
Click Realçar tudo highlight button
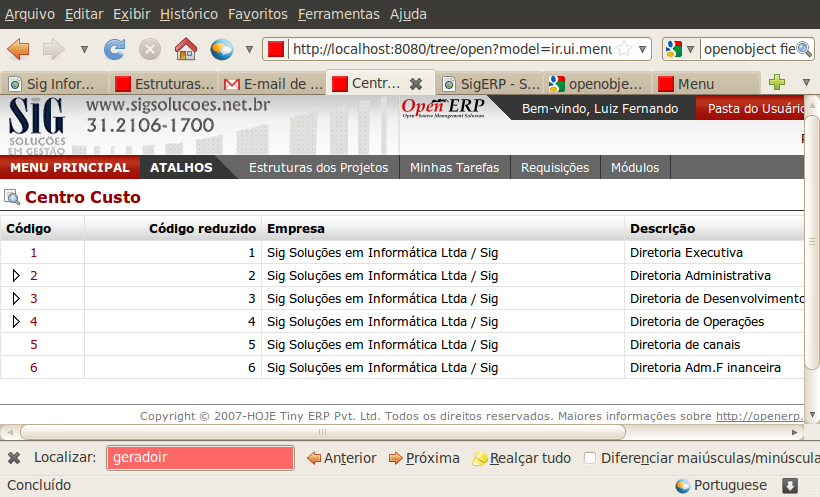pos(521,458)
